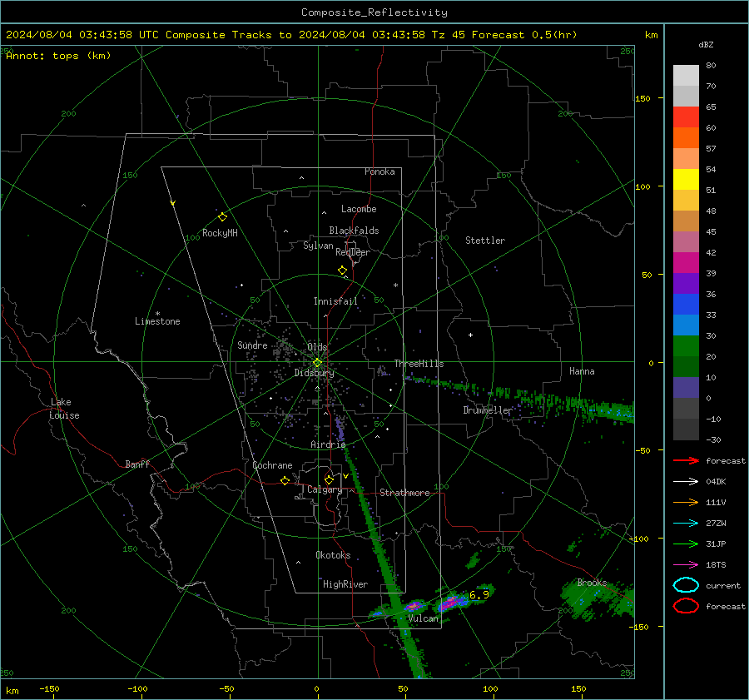Select yellow swatch between 54 and 51 dBZ
749x700 pixels.
pyautogui.click(x=686, y=179)
